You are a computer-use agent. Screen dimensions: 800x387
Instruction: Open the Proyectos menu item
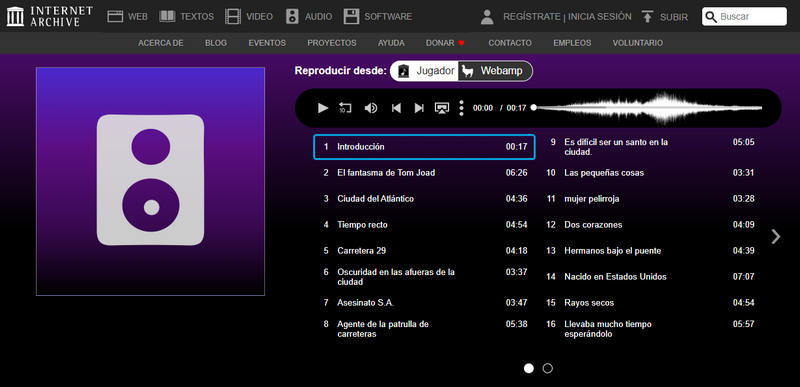point(332,43)
